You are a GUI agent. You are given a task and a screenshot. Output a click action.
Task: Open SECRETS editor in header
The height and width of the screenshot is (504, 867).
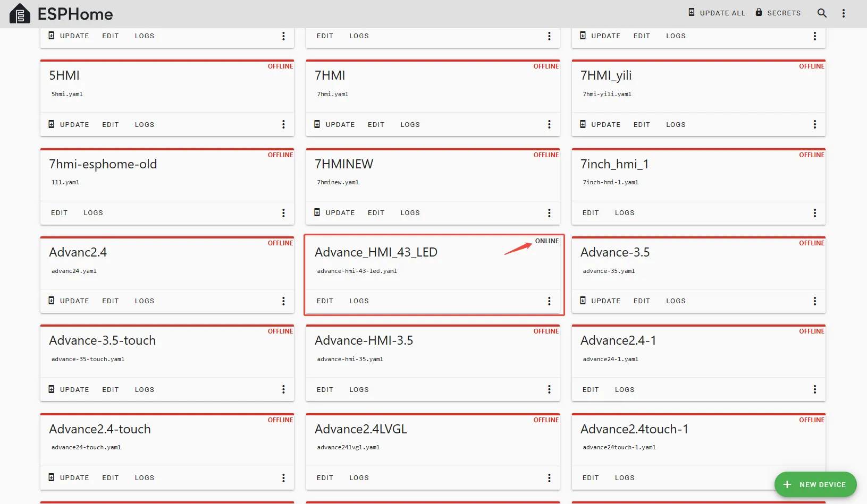coord(778,13)
